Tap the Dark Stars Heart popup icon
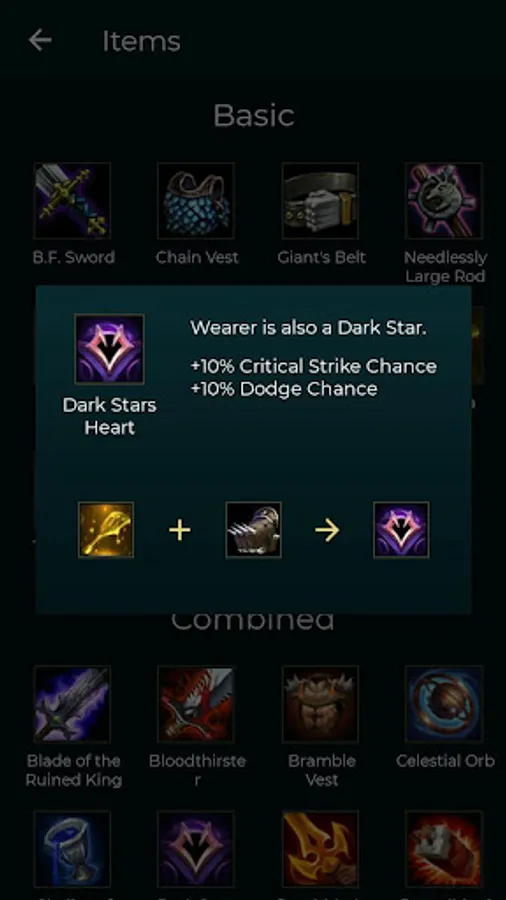Screen dimensions: 506x900 point(110,349)
